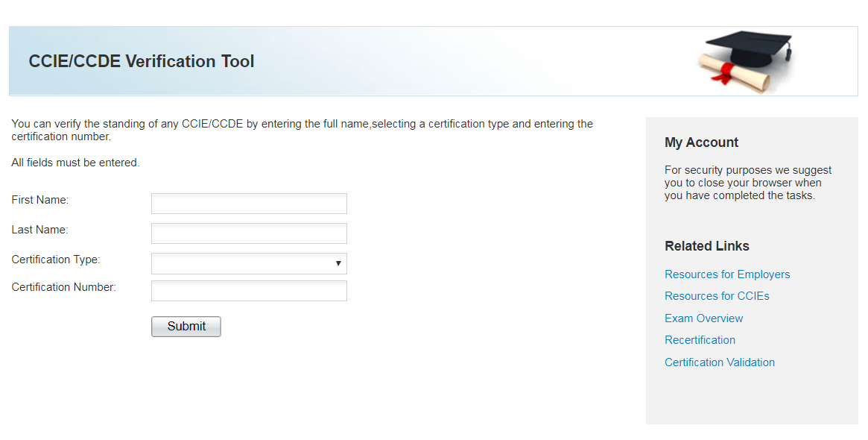
Task: Visit the Resources for CCIEs page
Action: [717, 295]
